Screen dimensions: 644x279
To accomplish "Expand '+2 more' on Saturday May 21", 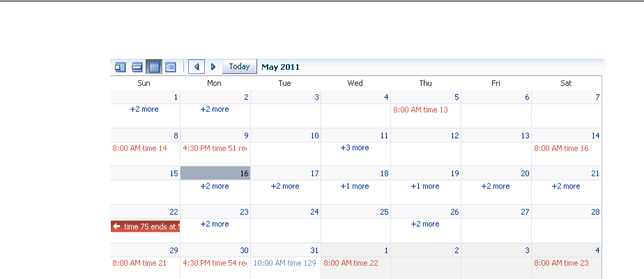I will click(x=565, y=186).
